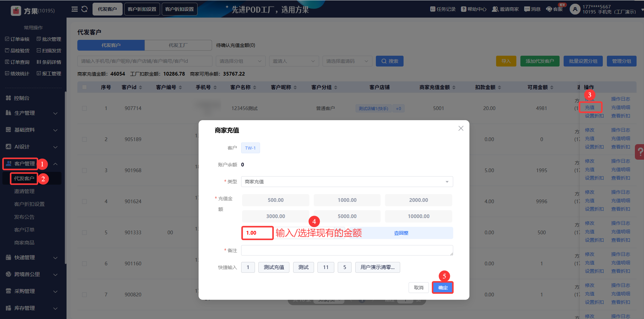Screen dimensions: 644x319
Task: Open 订单查询 shortcut
Action: (17, 62)
